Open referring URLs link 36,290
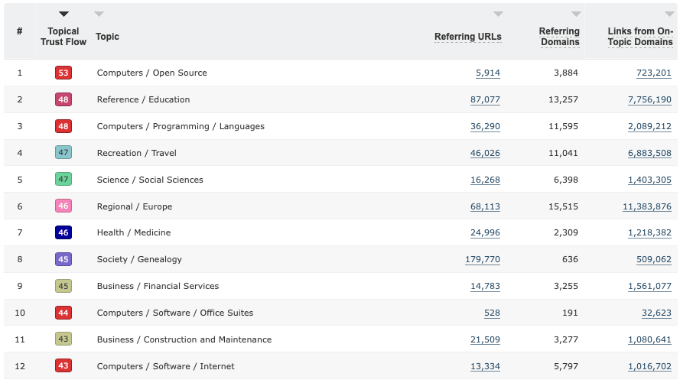Screen dimensions: 680x383 [x=485, y=127]
